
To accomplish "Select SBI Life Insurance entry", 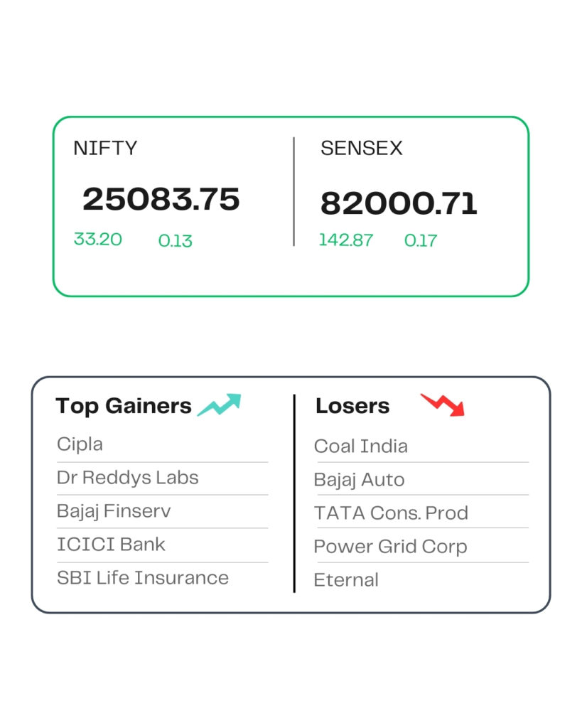I will [143, 577].
